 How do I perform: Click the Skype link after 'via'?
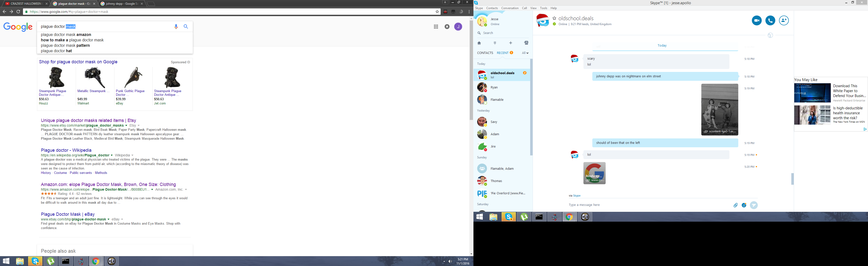pyautogui.click(x=577, y=196)
